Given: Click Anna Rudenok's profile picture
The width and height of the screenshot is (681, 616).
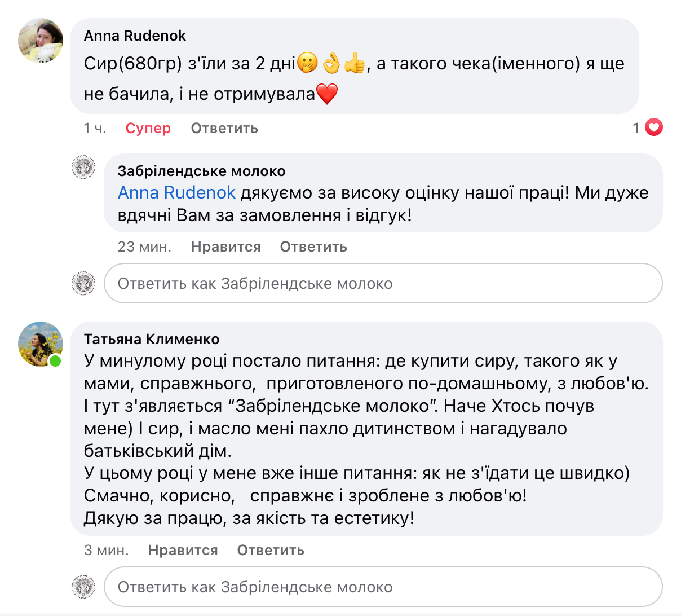Looking at the screenshot, I should pos(41,41).
